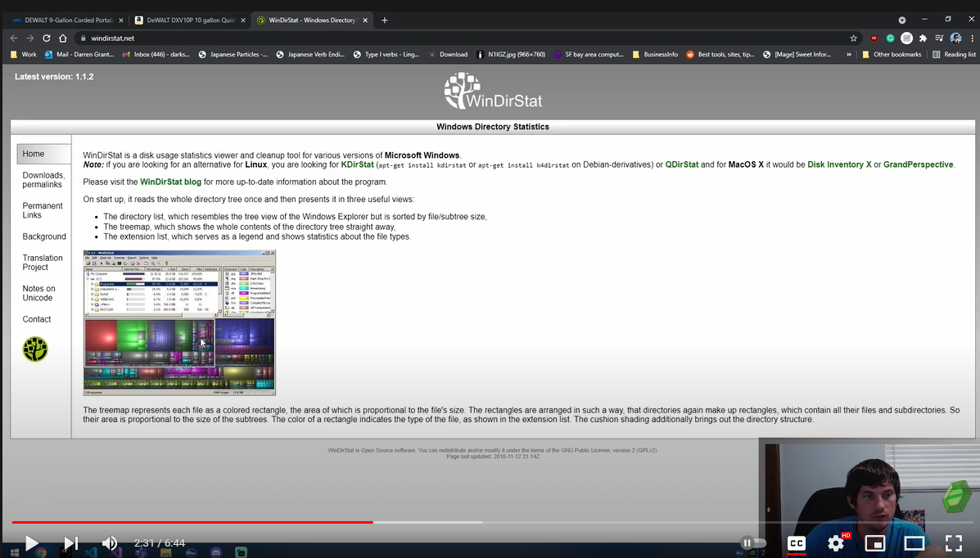Switch to miniplayer mode
The image size is (980, 558).
click(875, 543)
